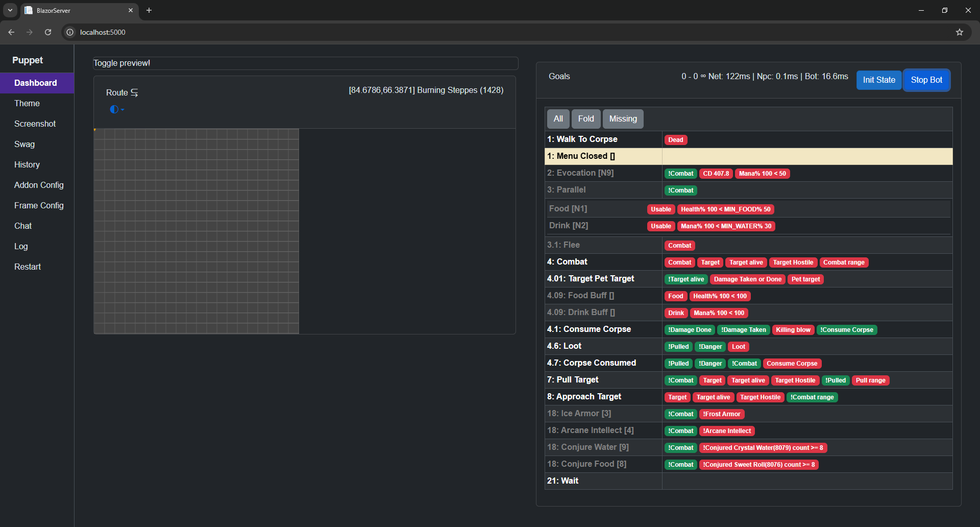
Task: Click the CD 407.8 cooldown badge
Action: (x=716, y=174)
